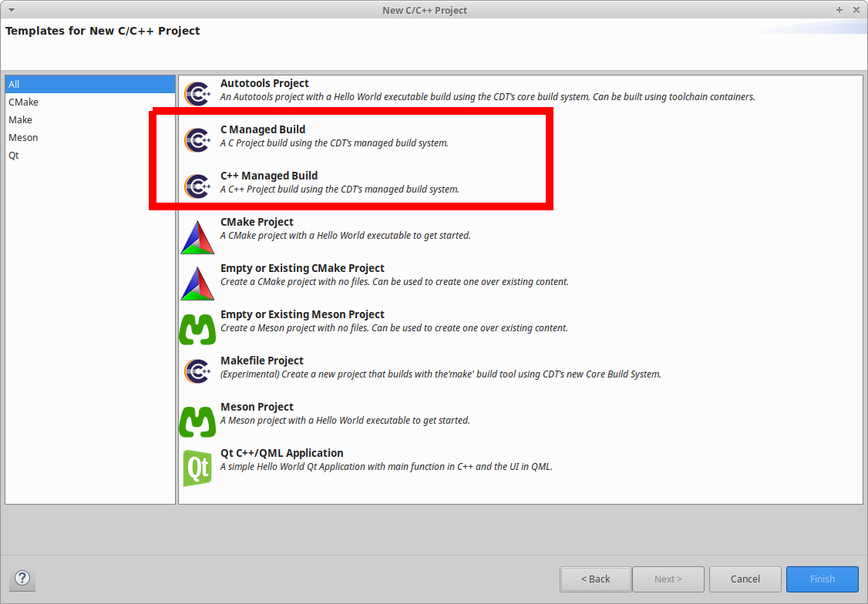Click the Autotools Hello World description text

click(x=488, y=97)
